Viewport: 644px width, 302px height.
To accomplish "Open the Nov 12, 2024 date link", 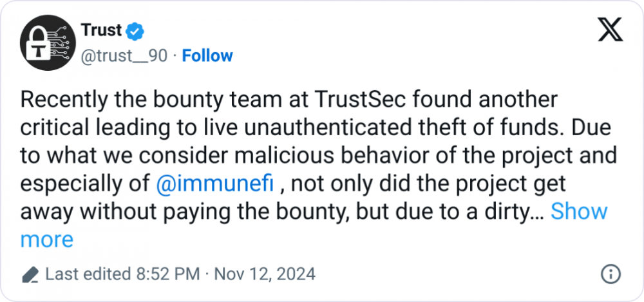I will coord(265,274).
